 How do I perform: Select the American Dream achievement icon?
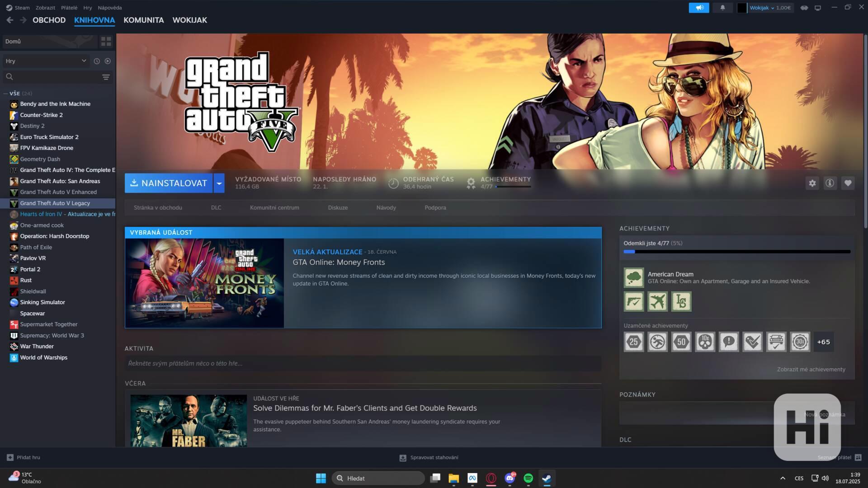[634, 277]
